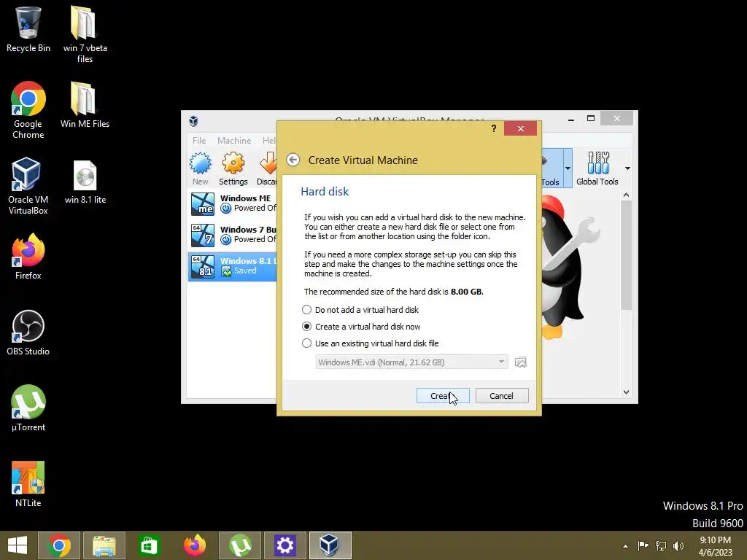Open Settings toolbar icon in VirtualBox Manager

click(233, 168)
